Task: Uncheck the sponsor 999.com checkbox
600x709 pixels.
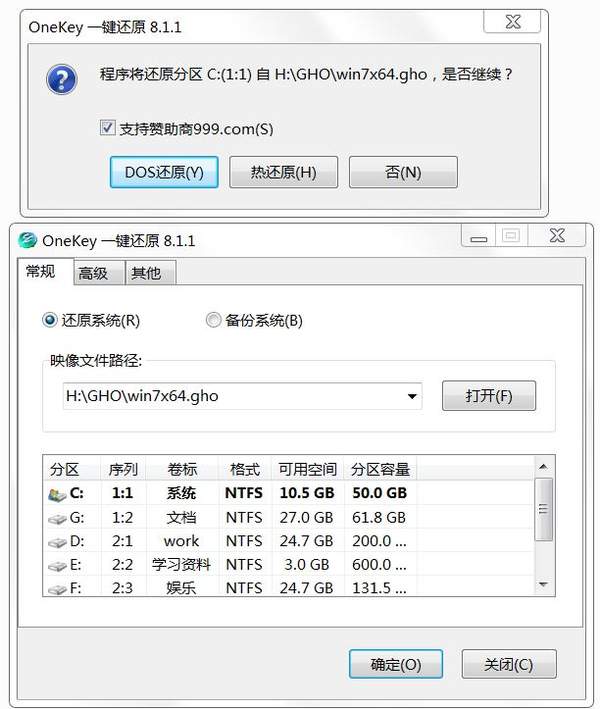Action: click(107, 128)
